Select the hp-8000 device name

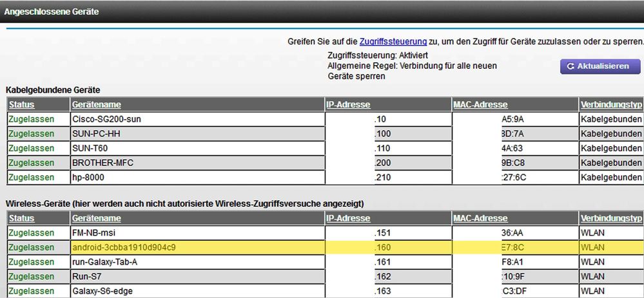[89, 177]
